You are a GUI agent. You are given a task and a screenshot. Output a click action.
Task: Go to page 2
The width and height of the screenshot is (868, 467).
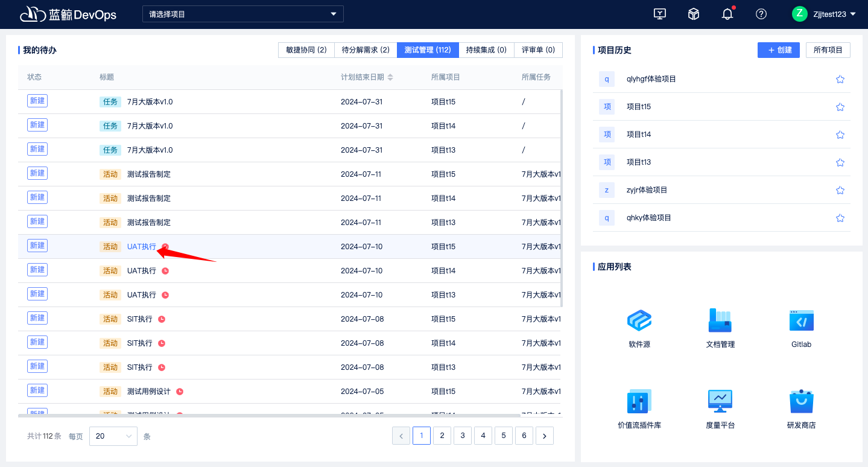pyautogui.click(x=442, y=436)
